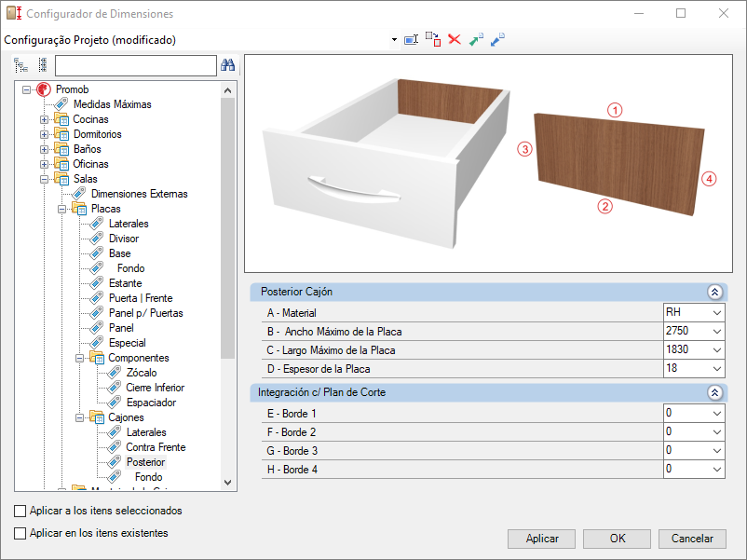Click the blue arrow import icon
Screen dimensions: 747x560
pos(497,39)
